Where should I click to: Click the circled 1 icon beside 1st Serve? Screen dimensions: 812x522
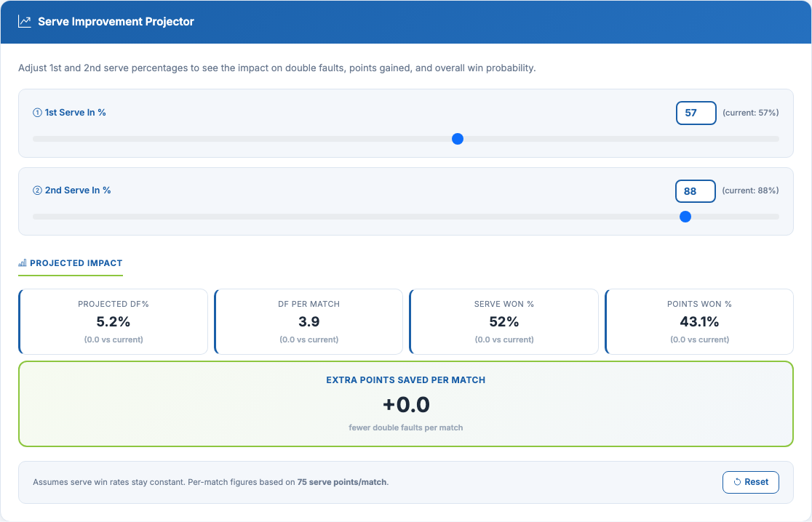coord(37,113)
